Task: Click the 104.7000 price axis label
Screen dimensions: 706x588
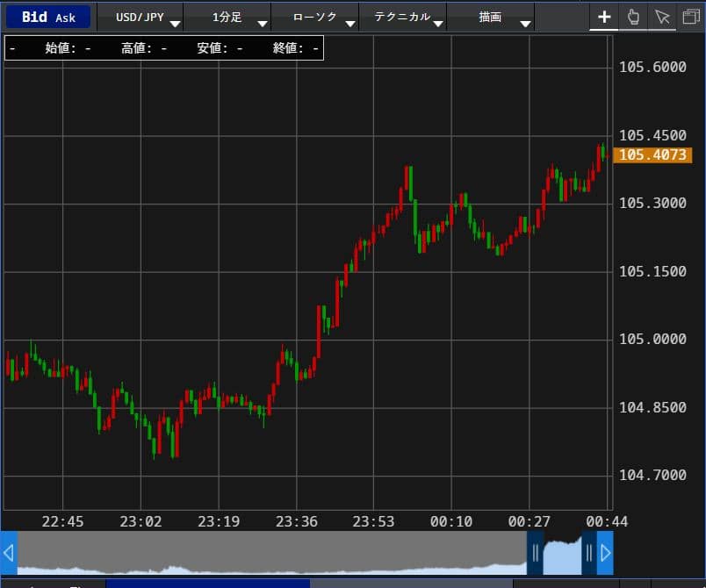Action: (652, 475)
